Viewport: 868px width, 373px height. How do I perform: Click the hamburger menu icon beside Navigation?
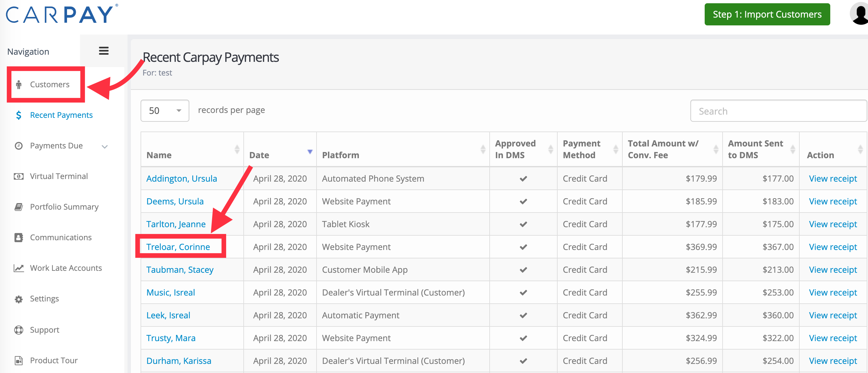tap(103, 51)
